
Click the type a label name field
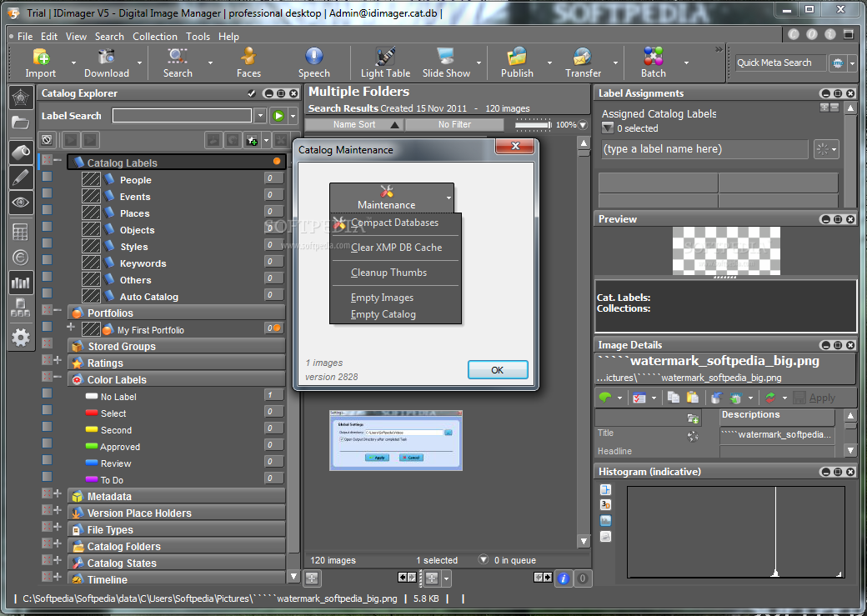[704, 148]
